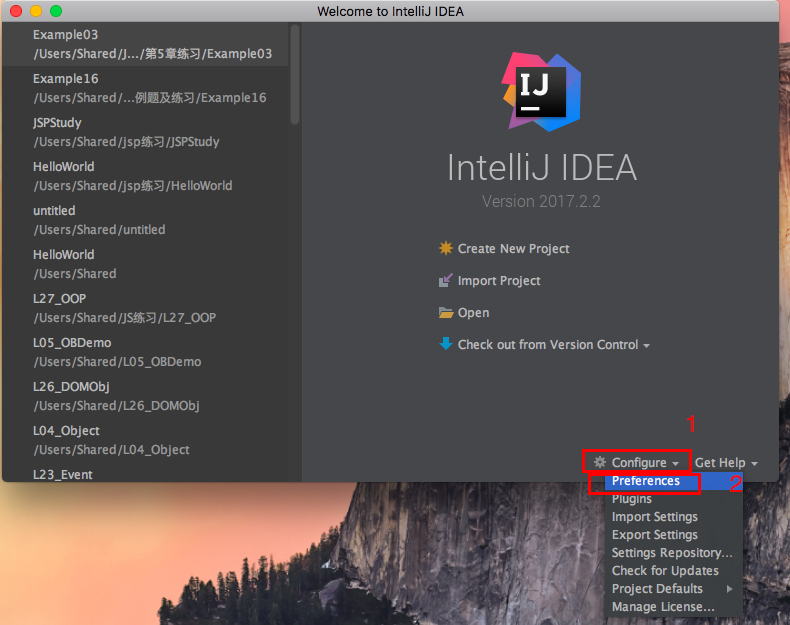Open the Configure dropdown

pos(637,462)
